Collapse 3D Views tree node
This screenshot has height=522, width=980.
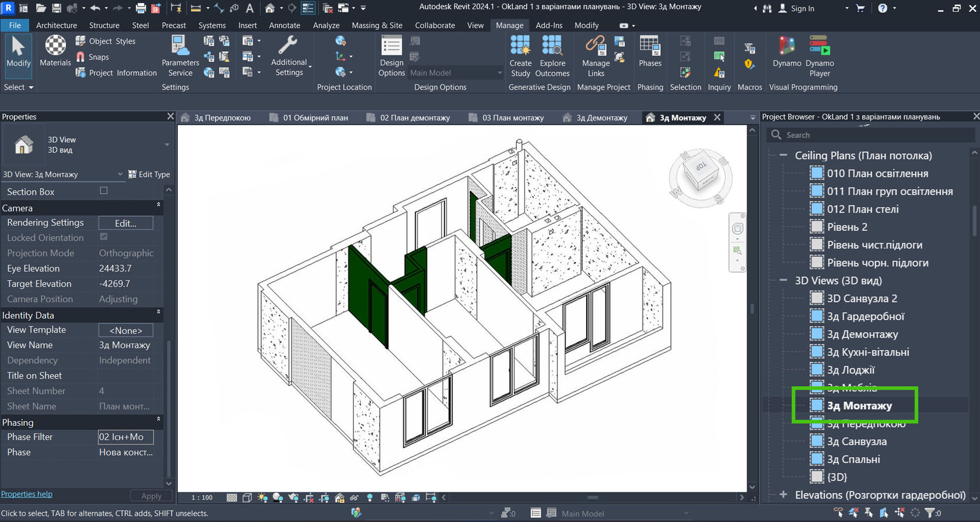(x=783, y=281)
